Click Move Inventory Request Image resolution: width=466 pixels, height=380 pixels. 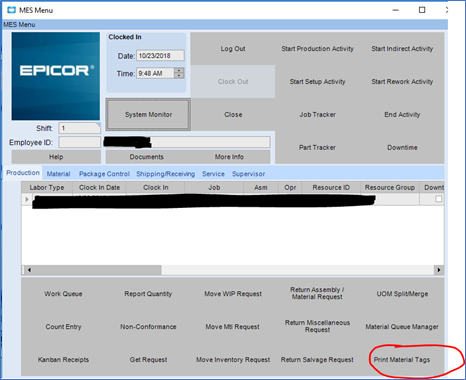[x=233, y=360]
